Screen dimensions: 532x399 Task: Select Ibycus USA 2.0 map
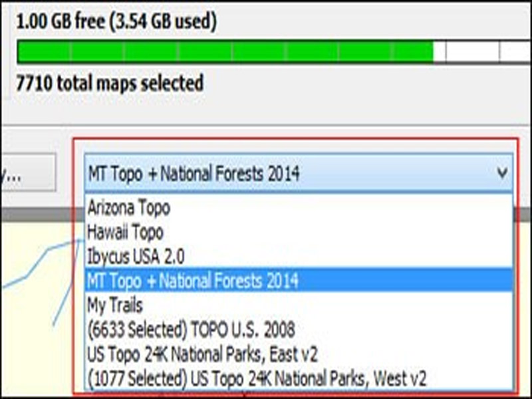pyautogui.click(x=136, y=256)
